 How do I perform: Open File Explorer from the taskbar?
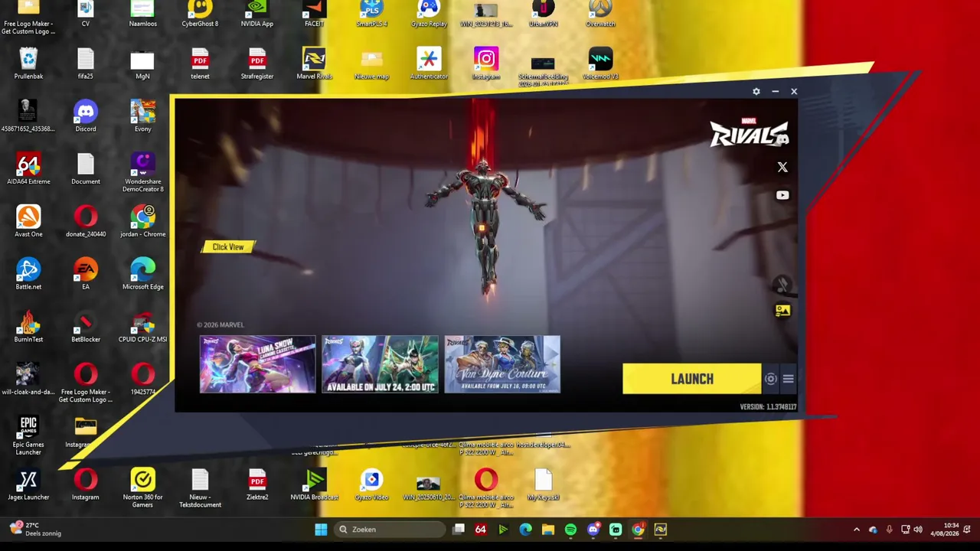click(548, 530)
